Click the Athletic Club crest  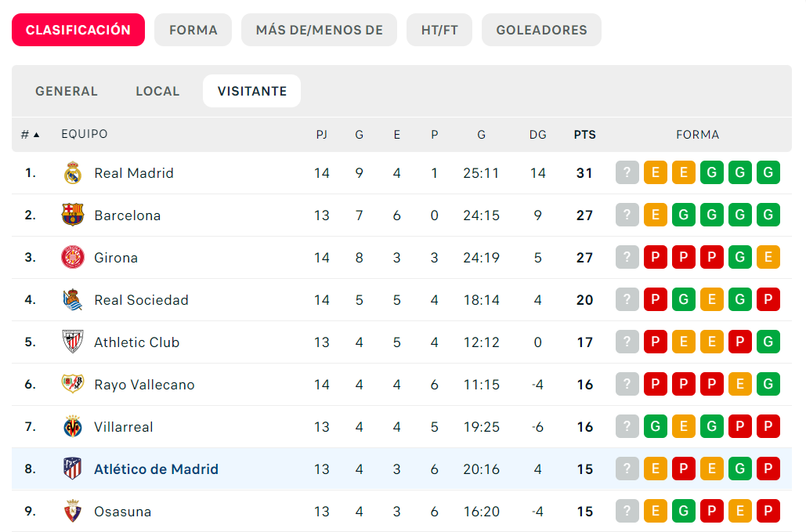coord(72,342)
